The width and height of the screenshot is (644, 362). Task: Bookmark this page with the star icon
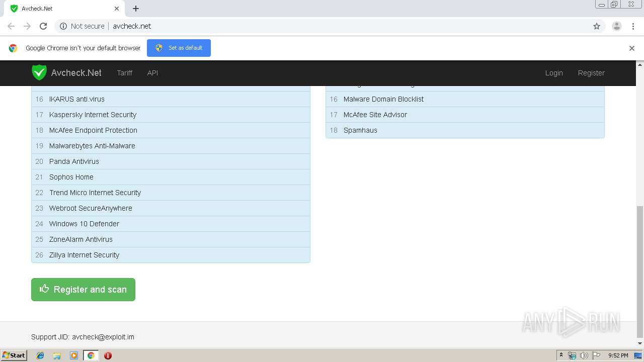point(597,26)
